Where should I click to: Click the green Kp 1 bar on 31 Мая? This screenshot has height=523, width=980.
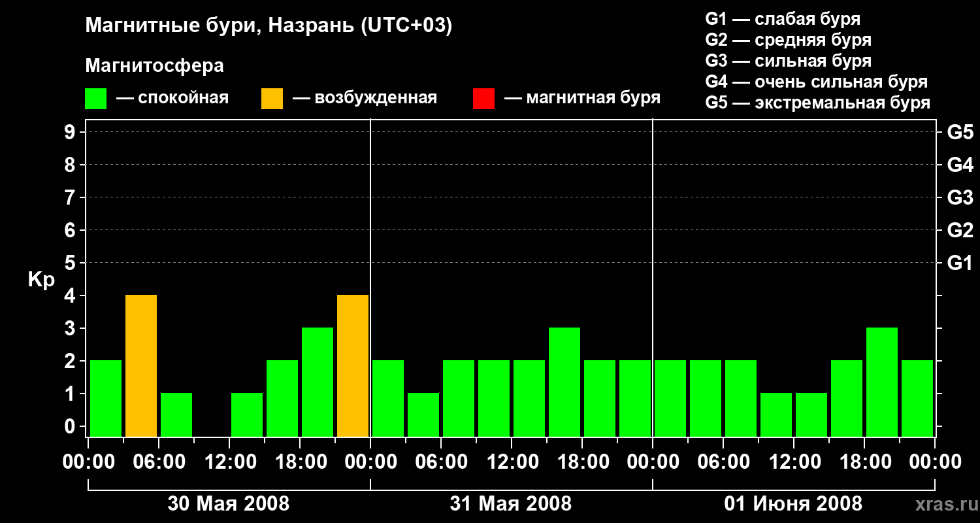pos(423,415)
